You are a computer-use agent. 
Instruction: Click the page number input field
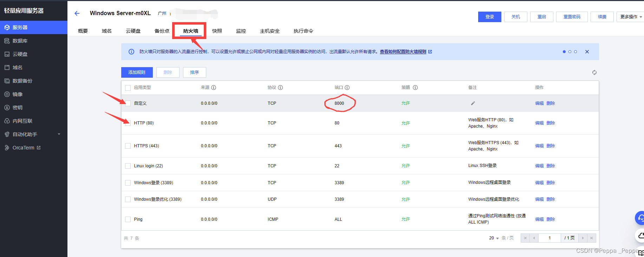pyautogui.click(x=549, y=238)
